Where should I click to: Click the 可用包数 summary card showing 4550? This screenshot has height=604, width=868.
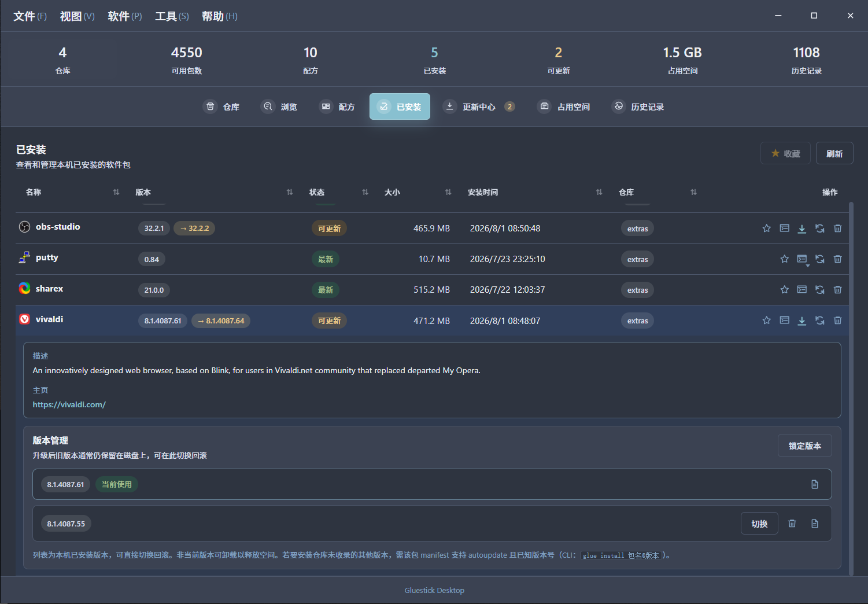187,60
